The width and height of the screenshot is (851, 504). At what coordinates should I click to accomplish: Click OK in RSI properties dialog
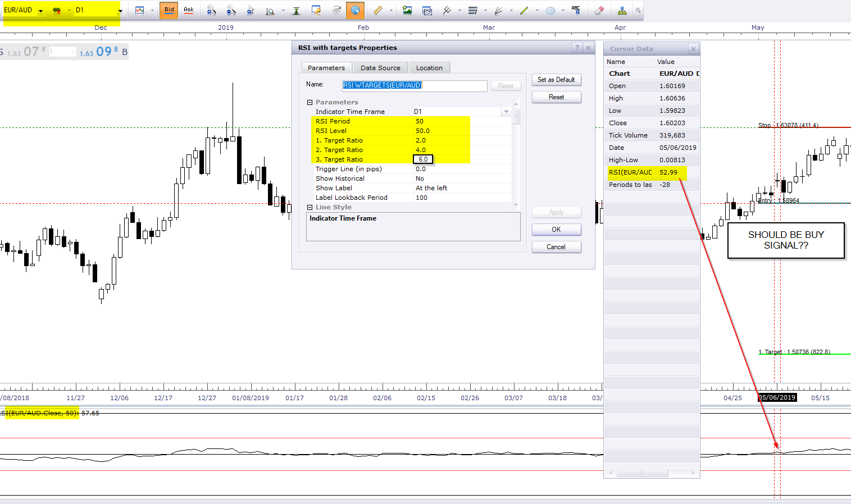(556, 230)
